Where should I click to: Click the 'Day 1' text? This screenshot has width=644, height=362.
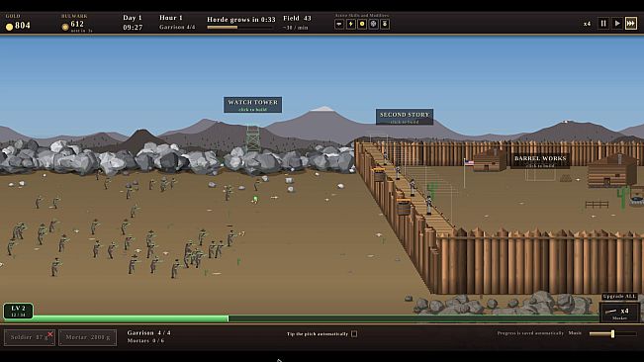[x=133, y=18]
